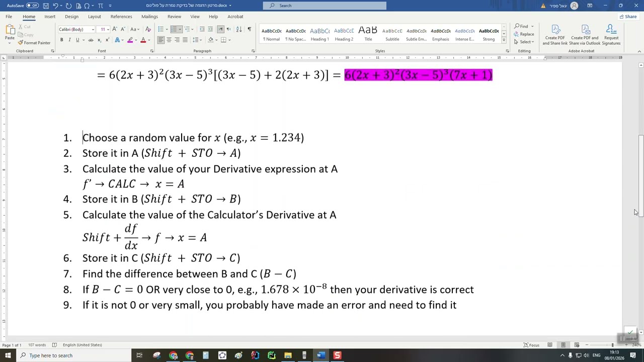The image size is (644, 362).
Task: Toggle italic formatting
Action: click(70, 40)
